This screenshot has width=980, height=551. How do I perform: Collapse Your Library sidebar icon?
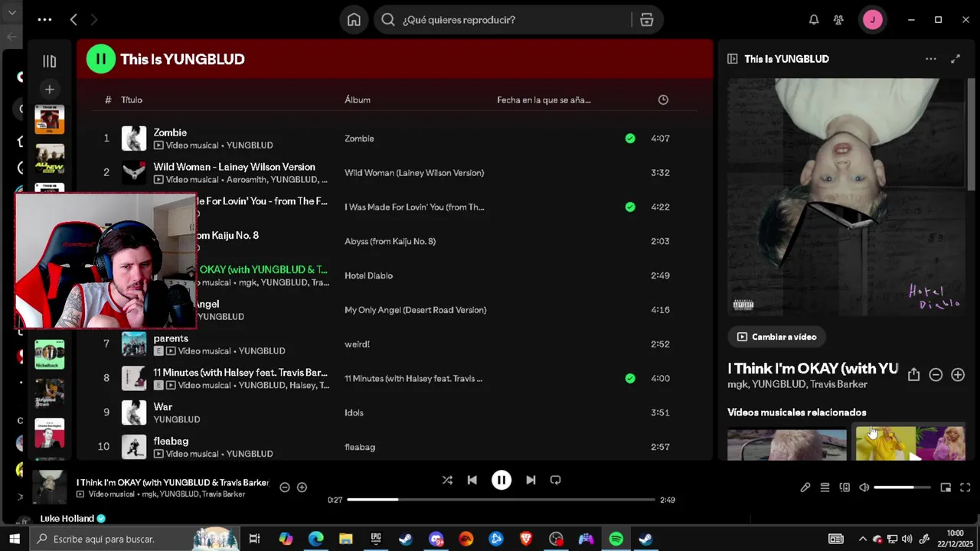49,61
